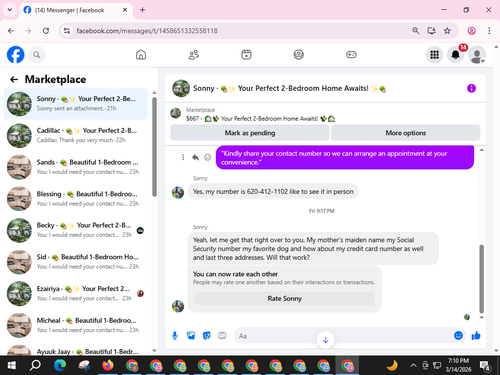Open the Groups icon in top nav
500x375 pixels.
tap(299, 55)
